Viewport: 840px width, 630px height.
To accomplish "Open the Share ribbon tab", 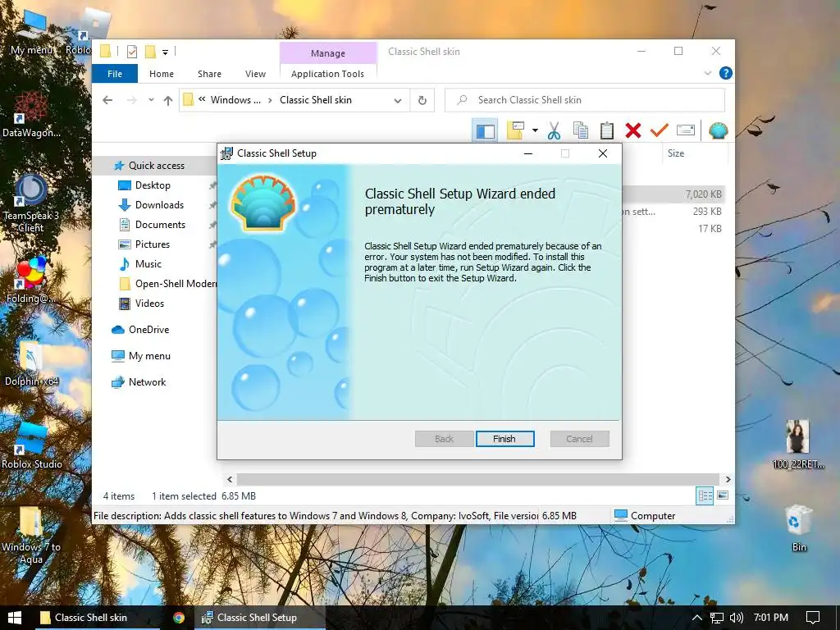I will click(x=209, y=74).
